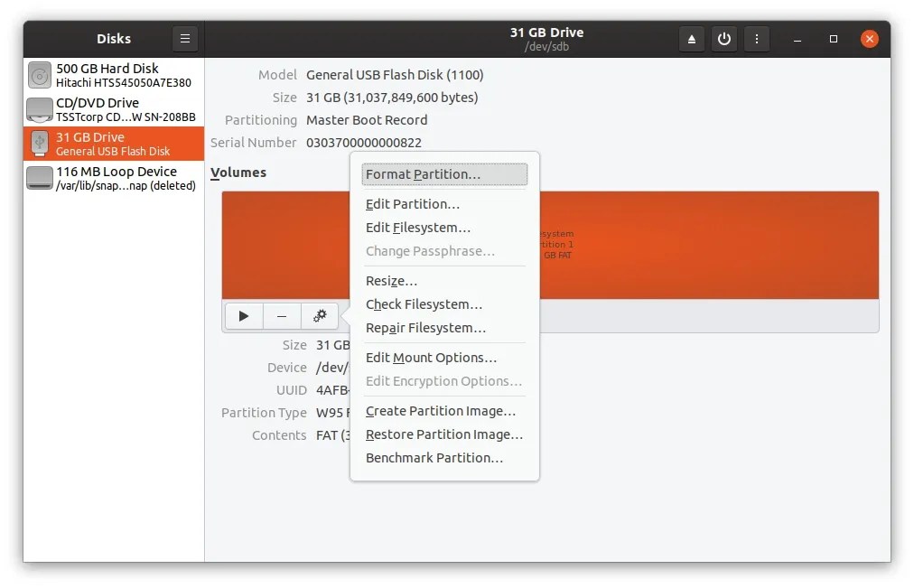
Task: Power off the selected drive
Action: 723,39
